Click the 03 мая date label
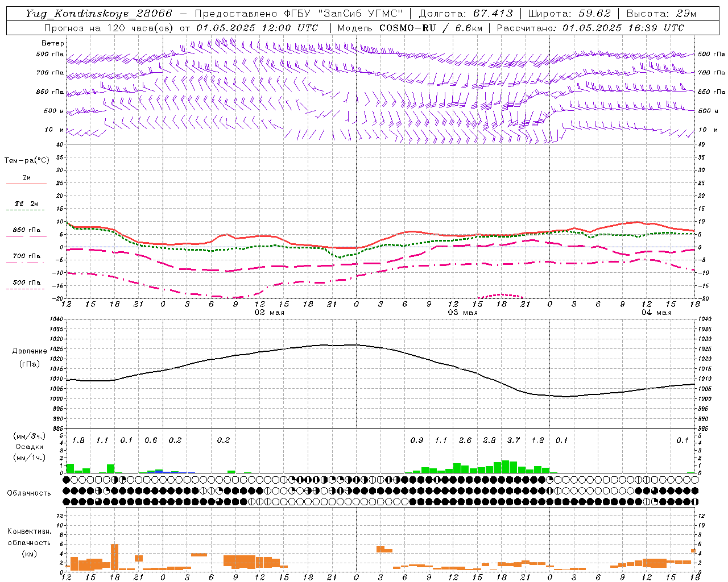Viewport: 728px width, 582px height. coord(462,313)
